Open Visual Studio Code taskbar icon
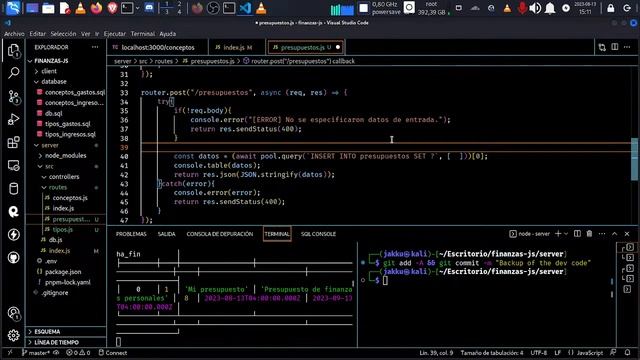 coord(245,8)
